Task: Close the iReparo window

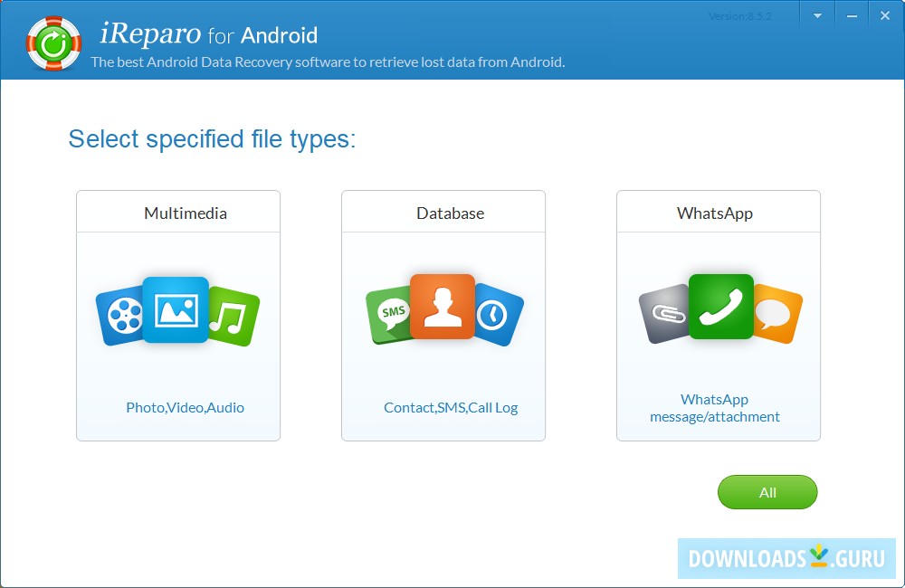Action: coord(885,16)
